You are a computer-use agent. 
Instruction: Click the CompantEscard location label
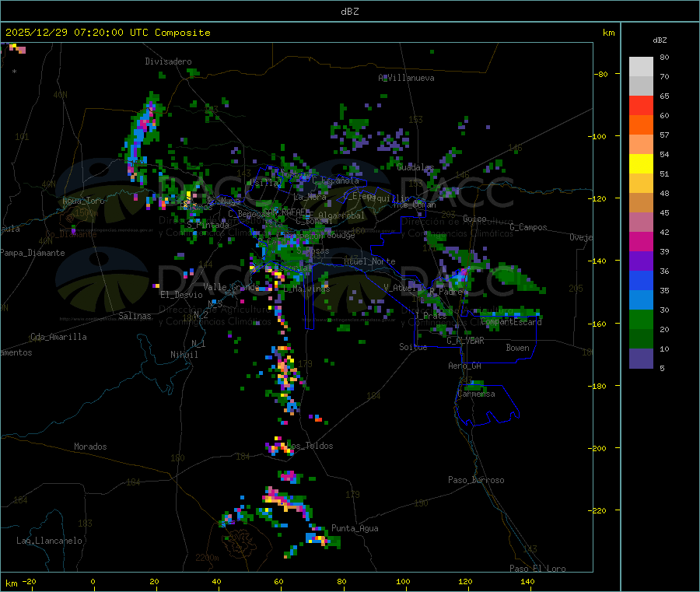[x=511, y=321]
